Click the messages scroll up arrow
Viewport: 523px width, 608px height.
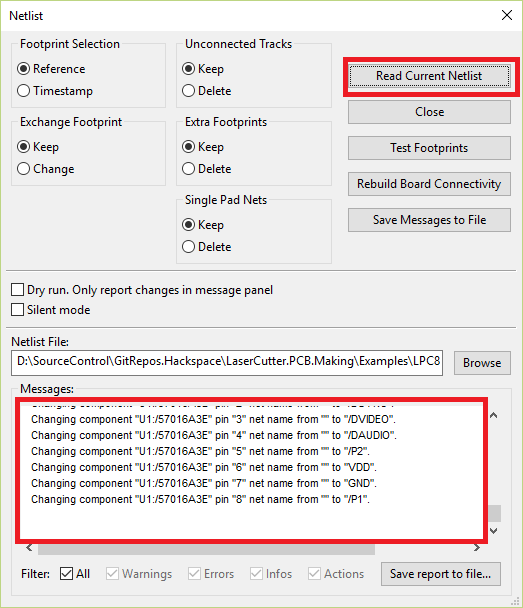pyautogui.click(x=494, y=415)
